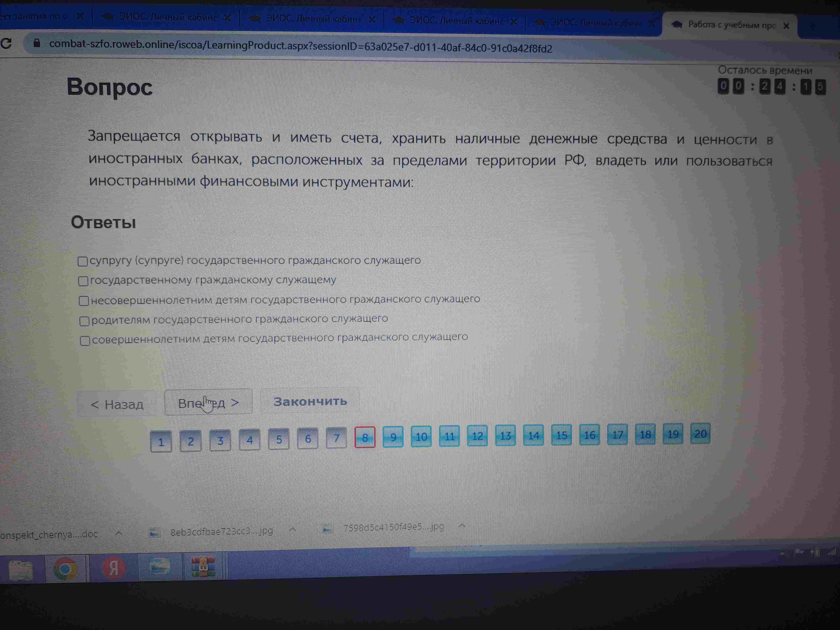Jump to question 1
840x630 pixels.
click(161, 442)
